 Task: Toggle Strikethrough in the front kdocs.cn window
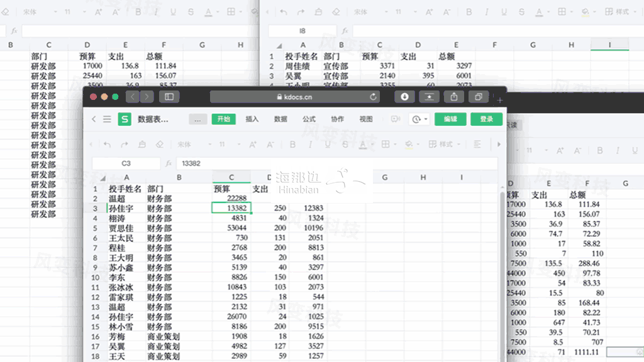tap(345, 145)
